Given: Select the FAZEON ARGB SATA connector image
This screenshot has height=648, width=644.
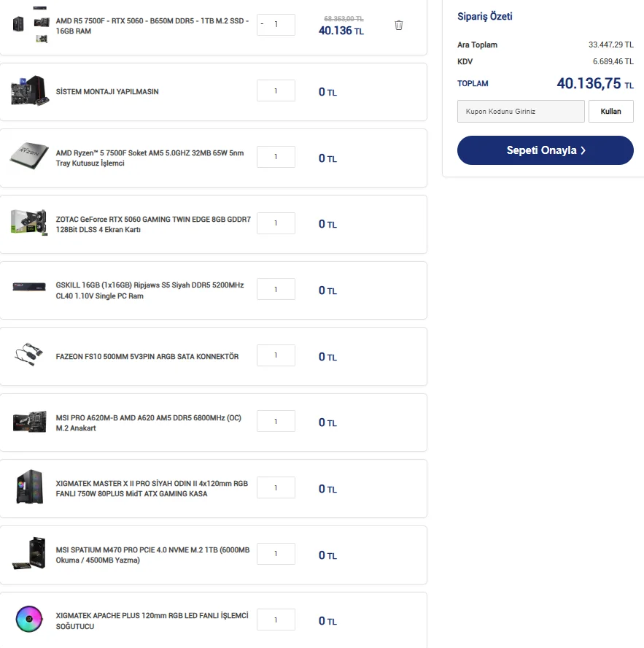Looking at the screenshot, I should pos(29,356).
